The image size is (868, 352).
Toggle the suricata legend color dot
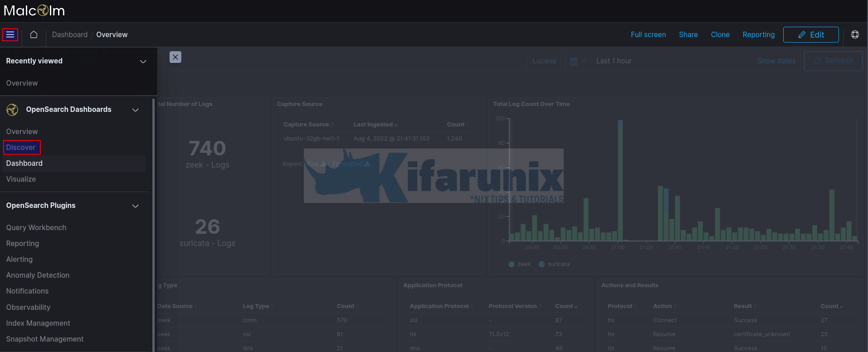[x=541, y=265]
